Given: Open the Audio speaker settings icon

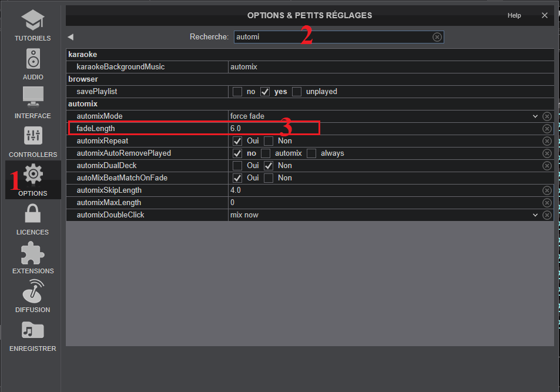Looking at the screenshot, I should (x=33, y=59).
